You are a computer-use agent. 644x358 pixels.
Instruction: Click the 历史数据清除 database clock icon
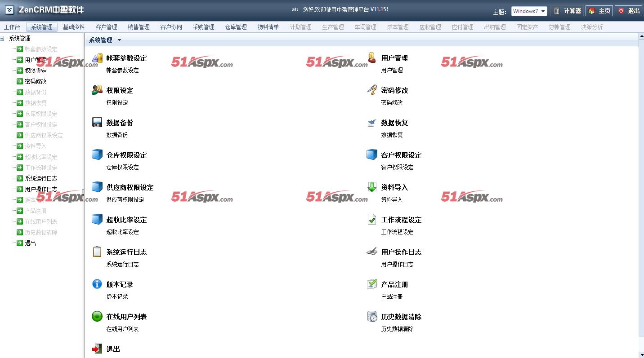pyautogui.click(x=372, y=316)
